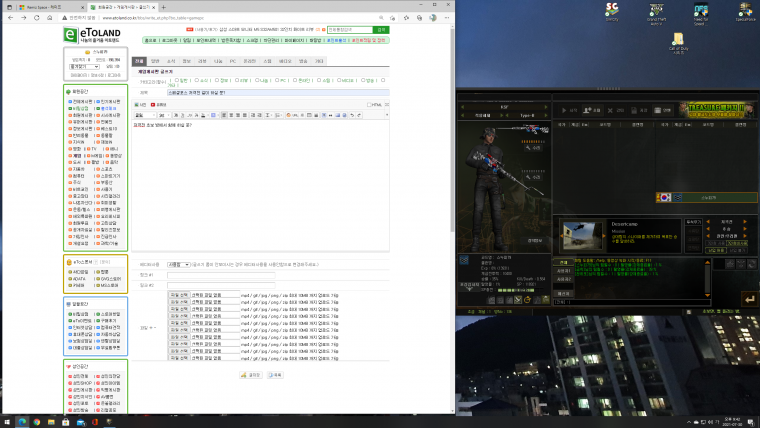Select first category radio button
Viewport: 760px width, 428px height.
tap(176, 80)
